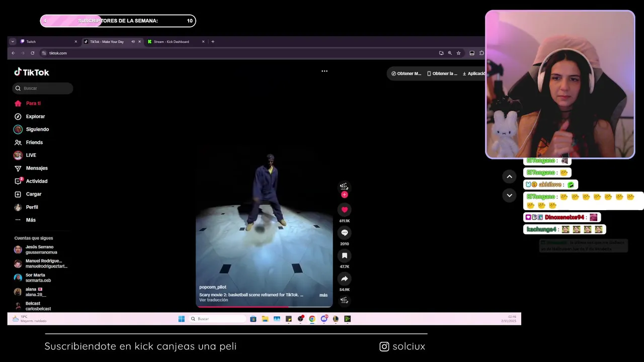Viewport: 644px width, 362px height.
Task: Click the Obtener la... button
Action: tap(442, 73)
